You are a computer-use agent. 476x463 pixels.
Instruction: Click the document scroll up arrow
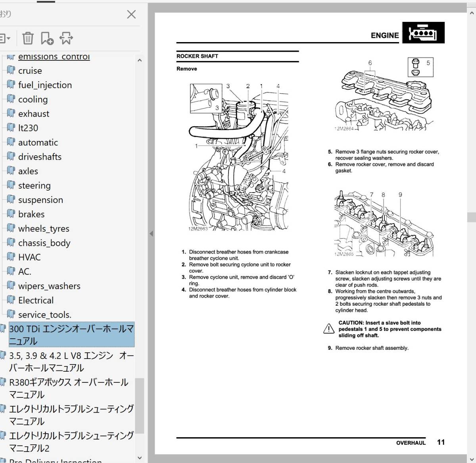(x=472, y=14)
